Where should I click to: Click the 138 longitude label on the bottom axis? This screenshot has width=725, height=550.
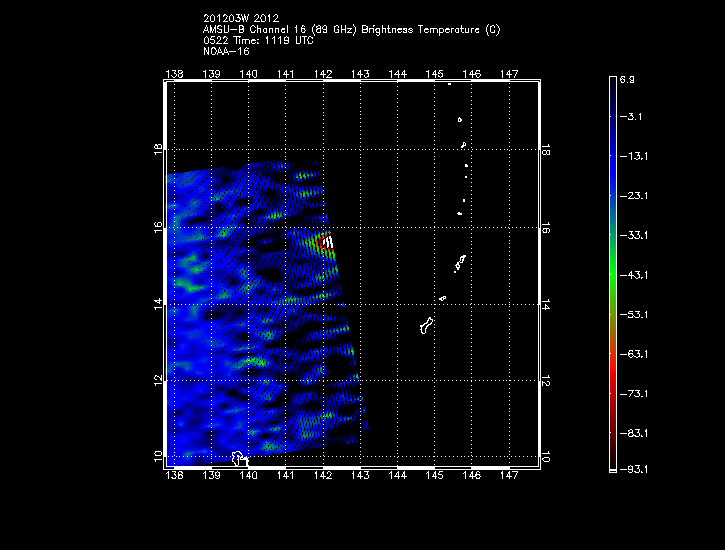pos(175,476)
